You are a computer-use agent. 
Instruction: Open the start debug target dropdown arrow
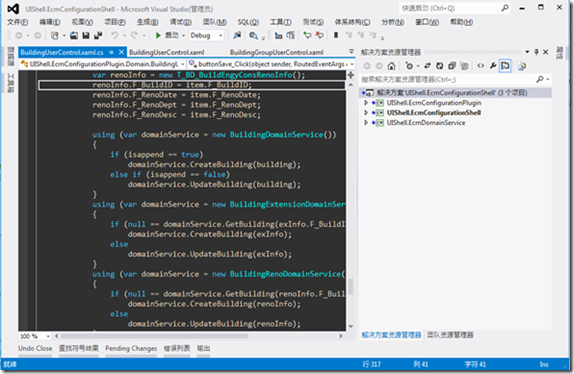coord(183,35)
